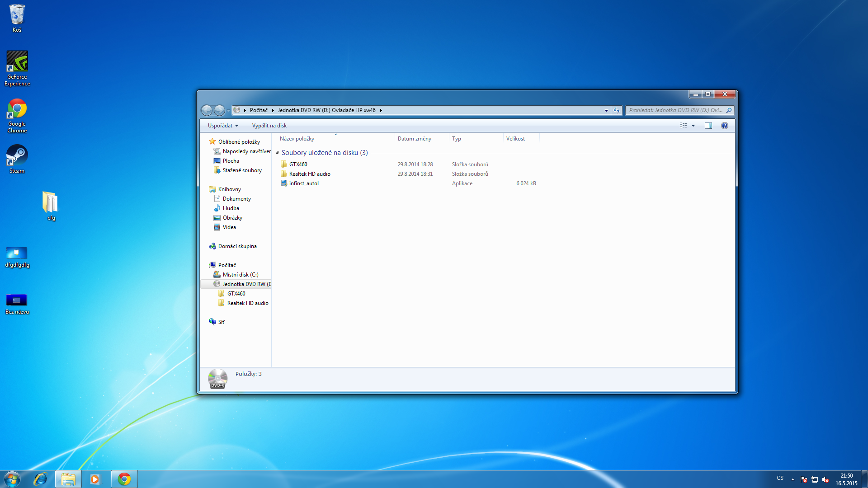Screen dimensions: 868x488
Task: Collapse the Soubory uložené na disku group
Action: point(277,153)
